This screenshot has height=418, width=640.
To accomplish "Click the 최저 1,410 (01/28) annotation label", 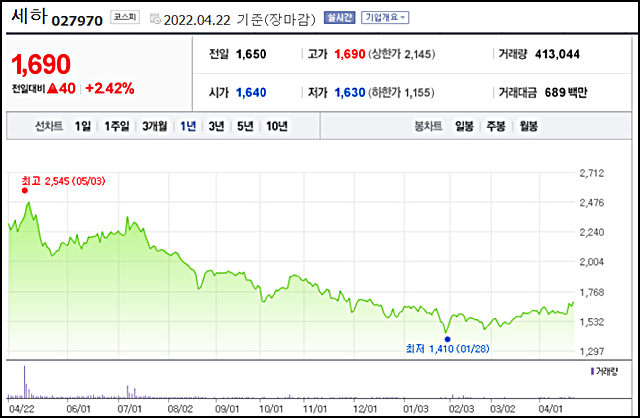I will pyautogui.click(x=447, y=349).
